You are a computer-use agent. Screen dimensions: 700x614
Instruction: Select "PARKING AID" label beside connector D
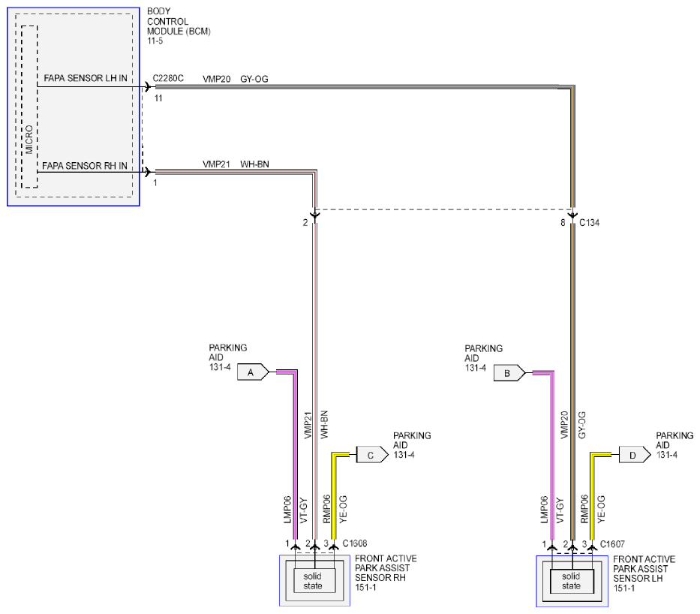tap(674, 441)
